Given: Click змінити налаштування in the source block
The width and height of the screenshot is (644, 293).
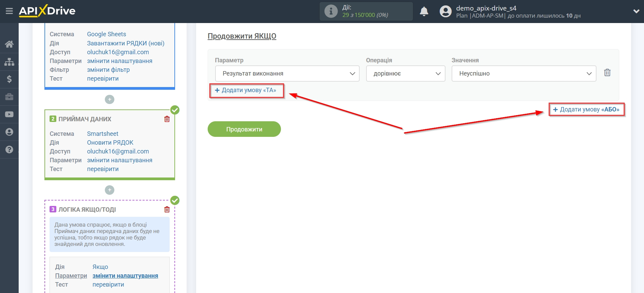Looking at the screenshot, I should pyautogui.click(x=120, y=61).
